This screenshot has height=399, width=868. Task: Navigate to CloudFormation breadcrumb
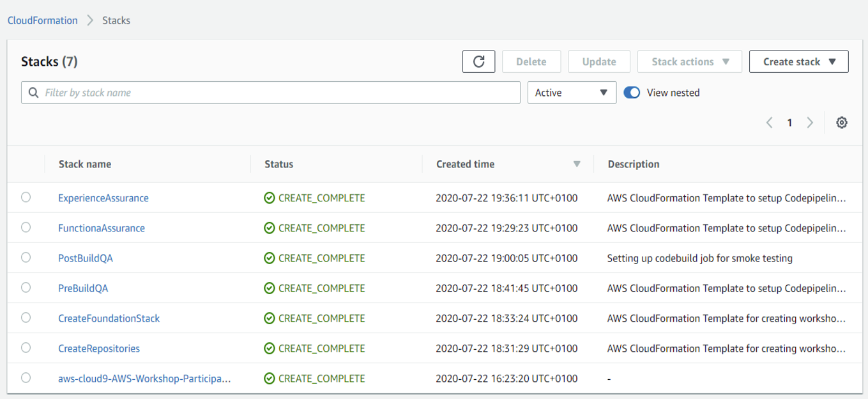pos(42,20)
